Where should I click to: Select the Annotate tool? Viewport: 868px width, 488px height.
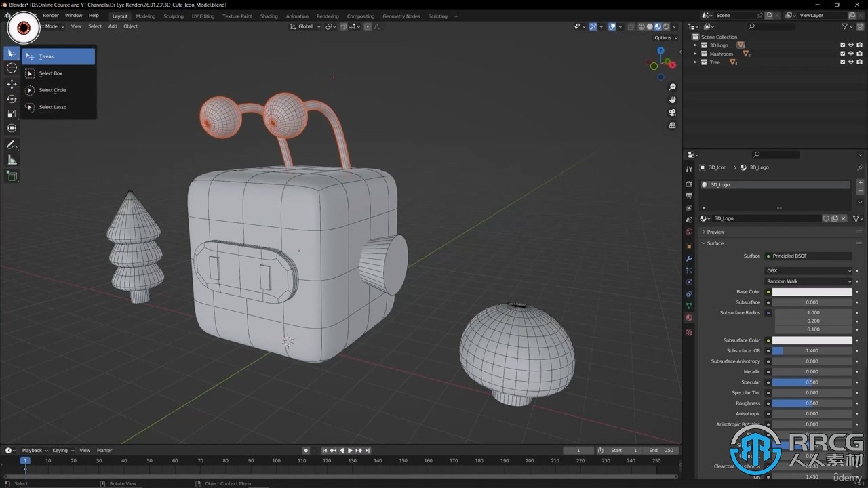[12, 145]
